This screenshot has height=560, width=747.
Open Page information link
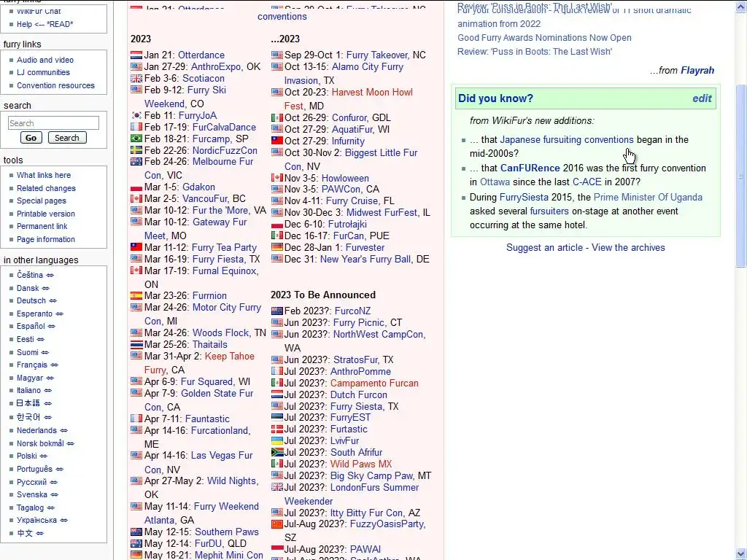tap(46, 239)
